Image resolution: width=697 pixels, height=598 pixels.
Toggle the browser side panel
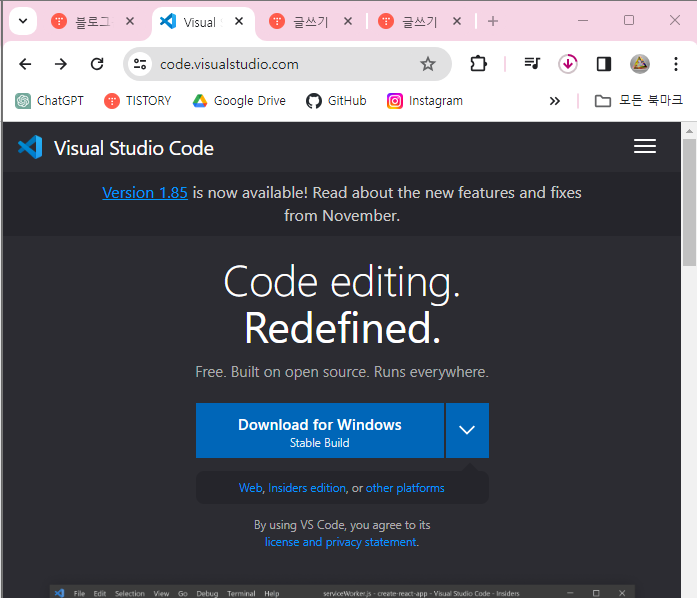tap(604, 64)
